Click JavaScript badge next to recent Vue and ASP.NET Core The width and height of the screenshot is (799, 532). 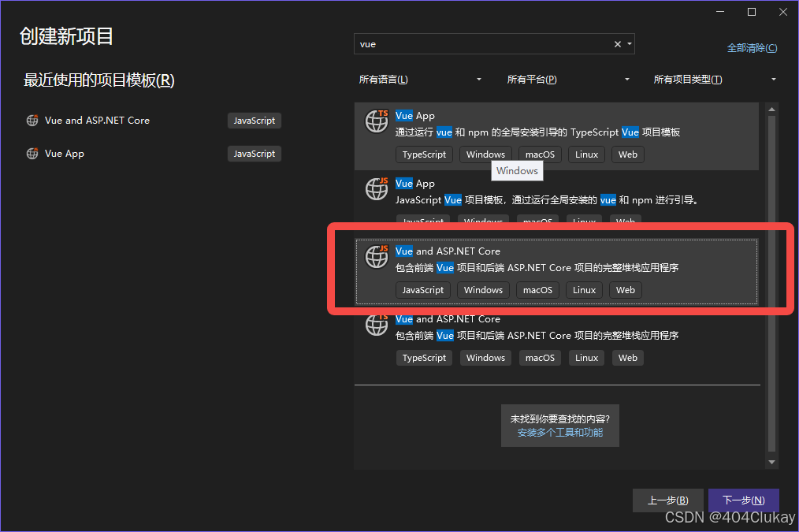(255, 121)
